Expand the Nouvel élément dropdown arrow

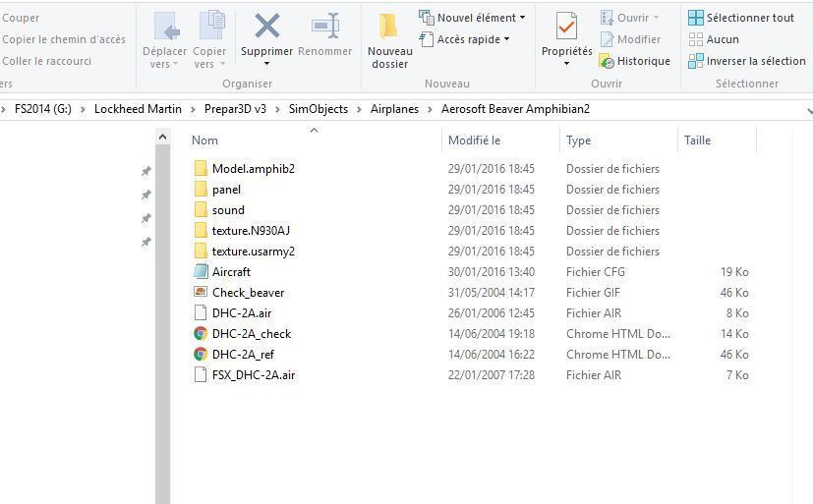pyautogui.click(x=523, y=18)
